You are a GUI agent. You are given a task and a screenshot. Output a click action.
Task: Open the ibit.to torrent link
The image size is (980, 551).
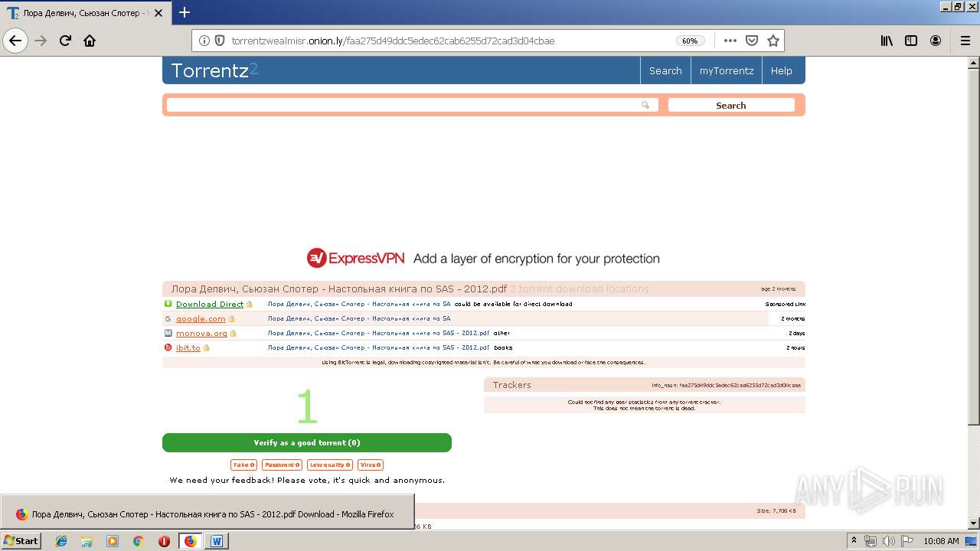point(188,347)
